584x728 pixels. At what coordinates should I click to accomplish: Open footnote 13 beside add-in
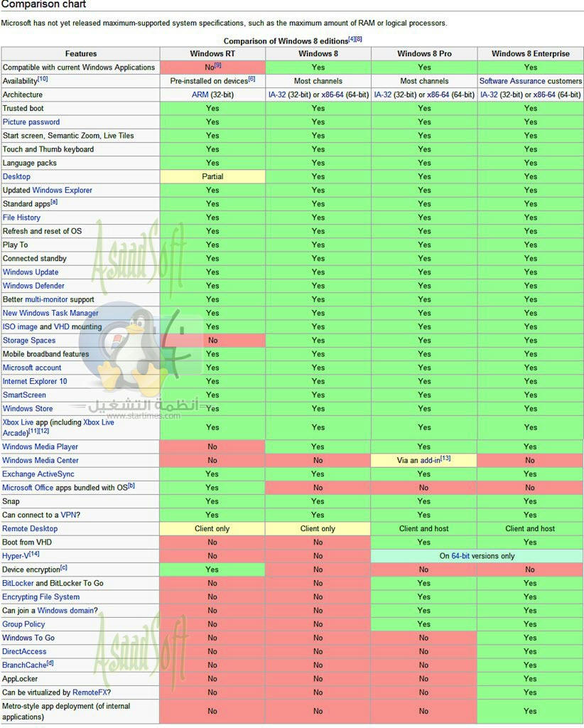pos(445,459)
